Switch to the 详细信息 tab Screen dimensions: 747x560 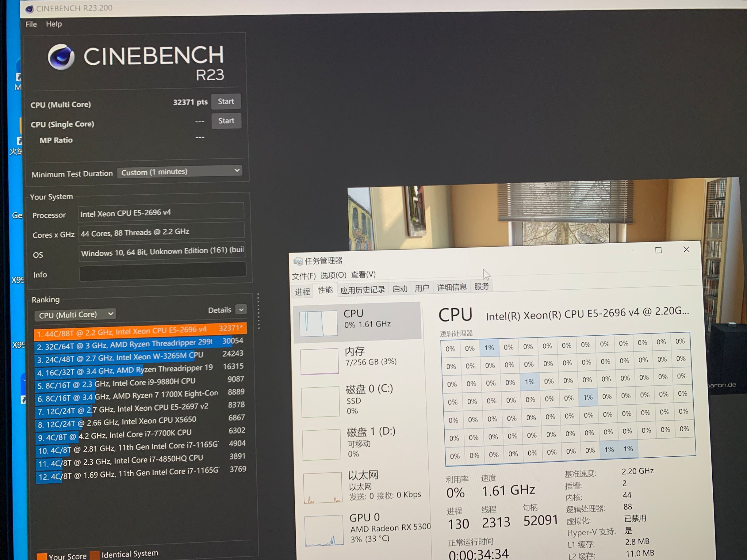(x=451, y=287)
